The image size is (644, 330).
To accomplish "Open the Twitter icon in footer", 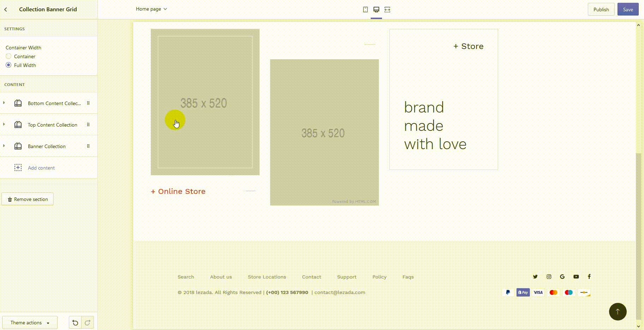I will [535, 277].
